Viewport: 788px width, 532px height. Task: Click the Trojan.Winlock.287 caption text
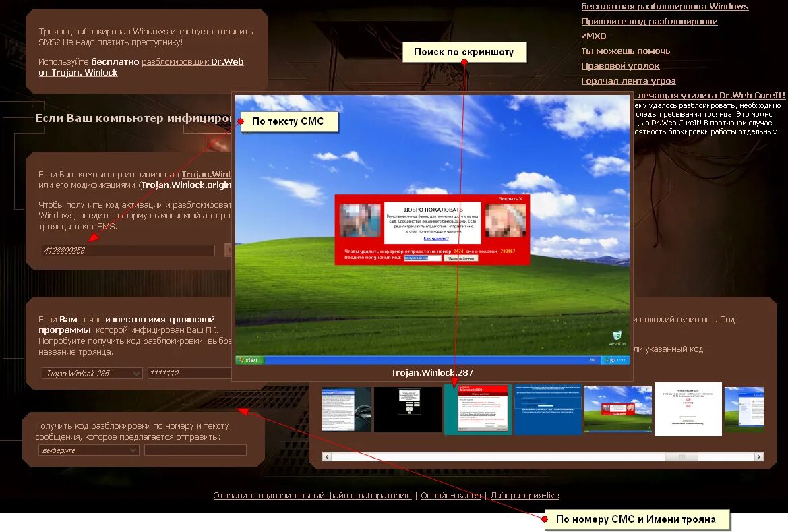point(432,373)
